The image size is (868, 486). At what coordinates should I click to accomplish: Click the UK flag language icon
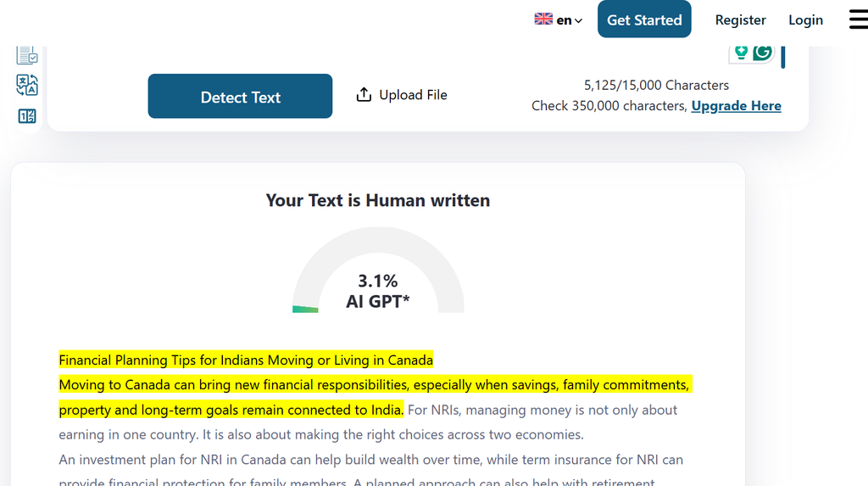coord(543,20)
